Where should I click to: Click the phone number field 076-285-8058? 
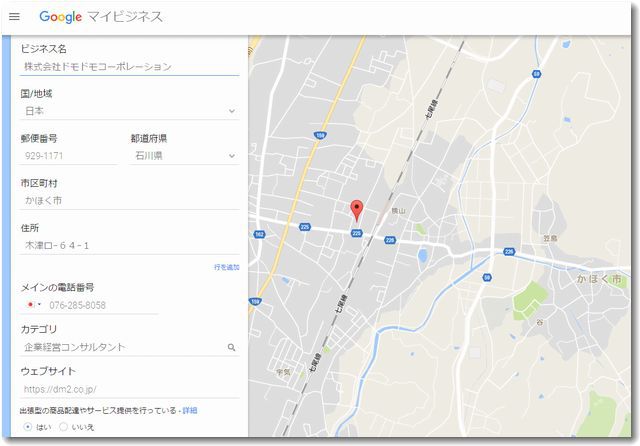102,305
